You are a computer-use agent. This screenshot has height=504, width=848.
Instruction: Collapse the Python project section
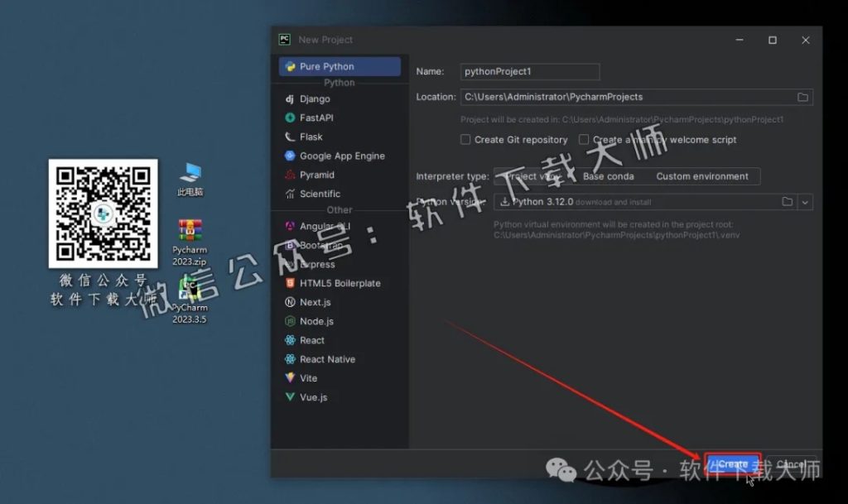[340, 82]
